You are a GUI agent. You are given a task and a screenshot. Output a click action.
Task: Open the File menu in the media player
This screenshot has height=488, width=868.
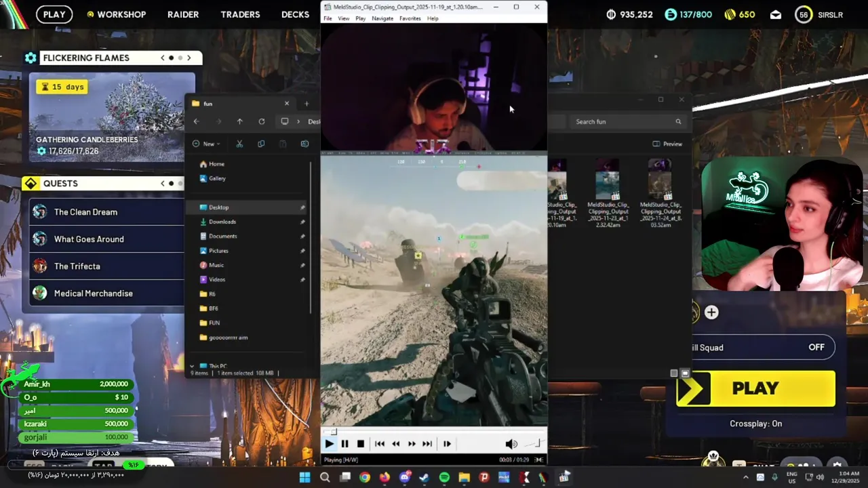[328, 18]
